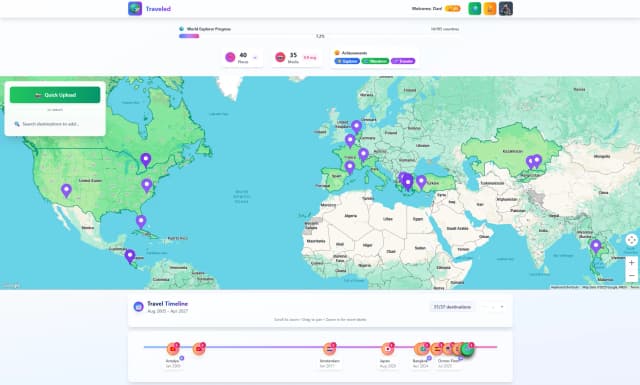The width and height of the screenshot is (640, 385).
Task: Click the map pin over northern France
Action: click(x=350, y=141)
